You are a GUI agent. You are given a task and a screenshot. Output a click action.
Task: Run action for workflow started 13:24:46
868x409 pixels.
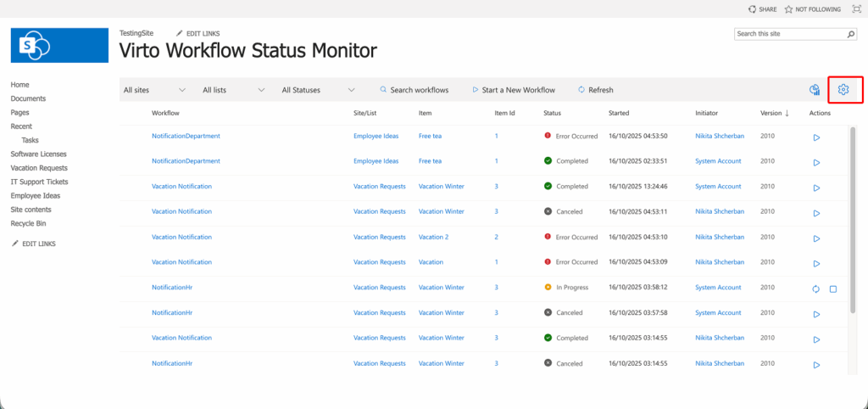coord(816,188)
